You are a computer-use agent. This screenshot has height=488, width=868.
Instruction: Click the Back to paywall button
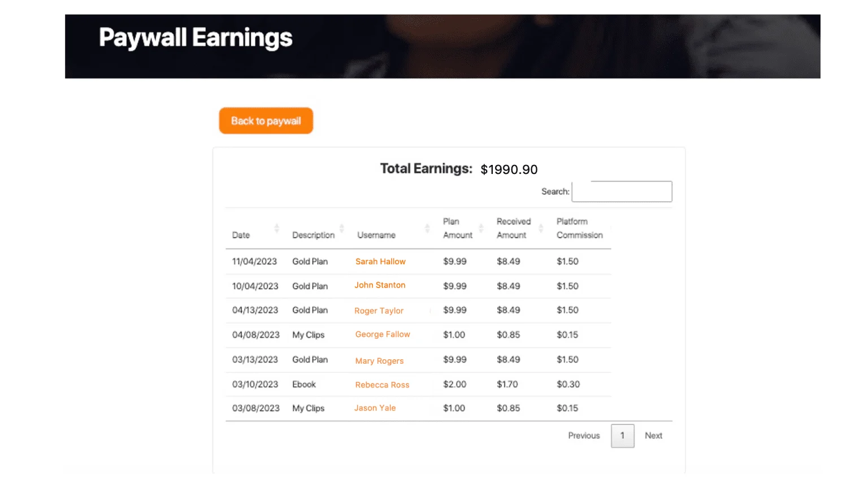point(266,121)
